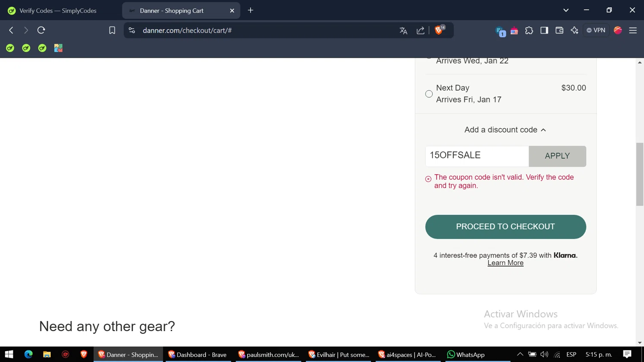Switch to Evilhair taskbar window
This screenshot has width=644, height=362.
point(338,354)
